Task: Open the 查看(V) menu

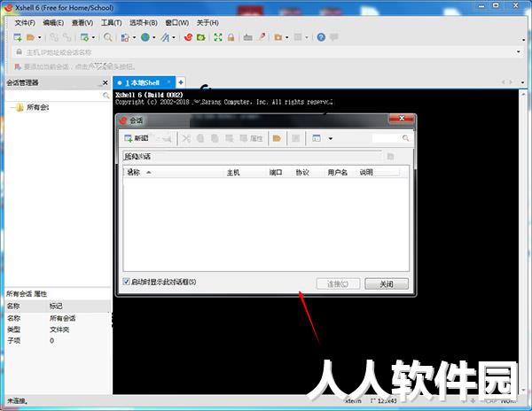Action: [82, 23]
